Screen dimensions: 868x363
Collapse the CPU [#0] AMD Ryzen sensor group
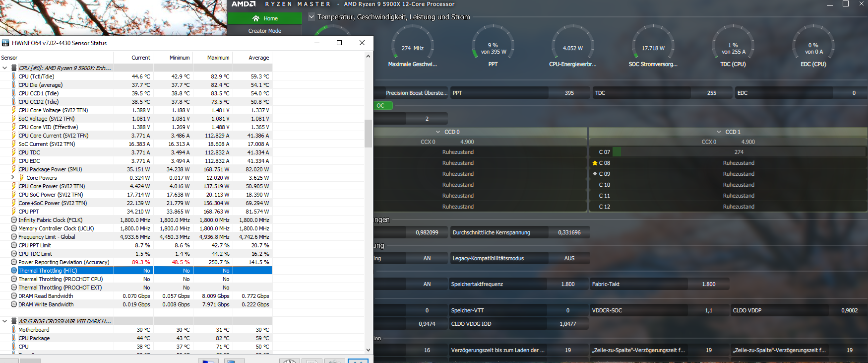coord(5,68)
